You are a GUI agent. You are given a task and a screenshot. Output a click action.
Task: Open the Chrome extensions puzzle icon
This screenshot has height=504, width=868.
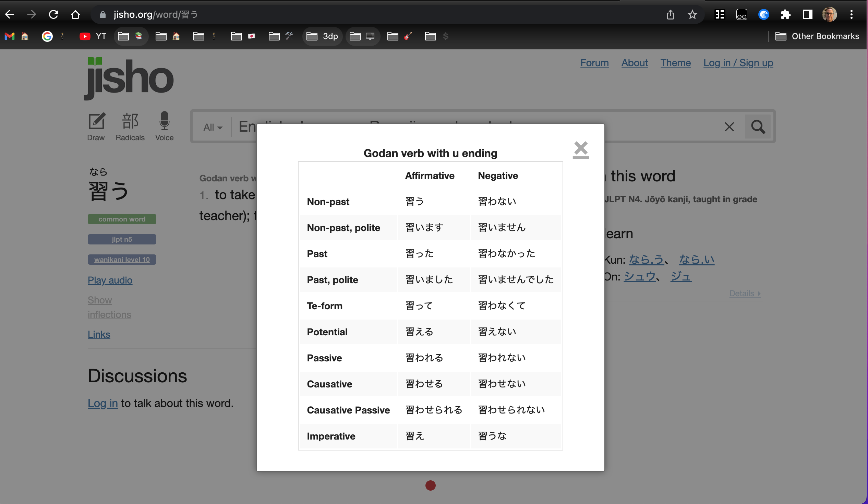[785, 14]
